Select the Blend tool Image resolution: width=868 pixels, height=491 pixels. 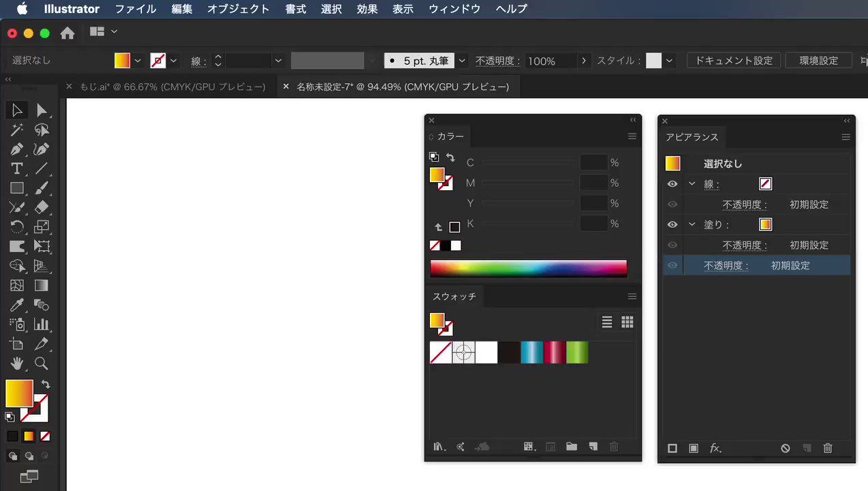tap(42, 305)
